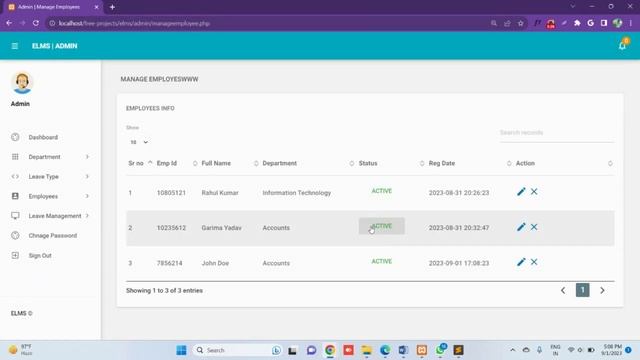This screenshot has height=360, width=640.
Task: Open the Windows Start menu
Action: (x=181, y=350)
